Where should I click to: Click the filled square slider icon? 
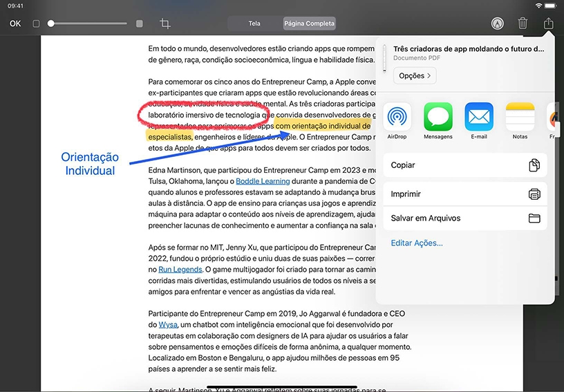[140, 24]
